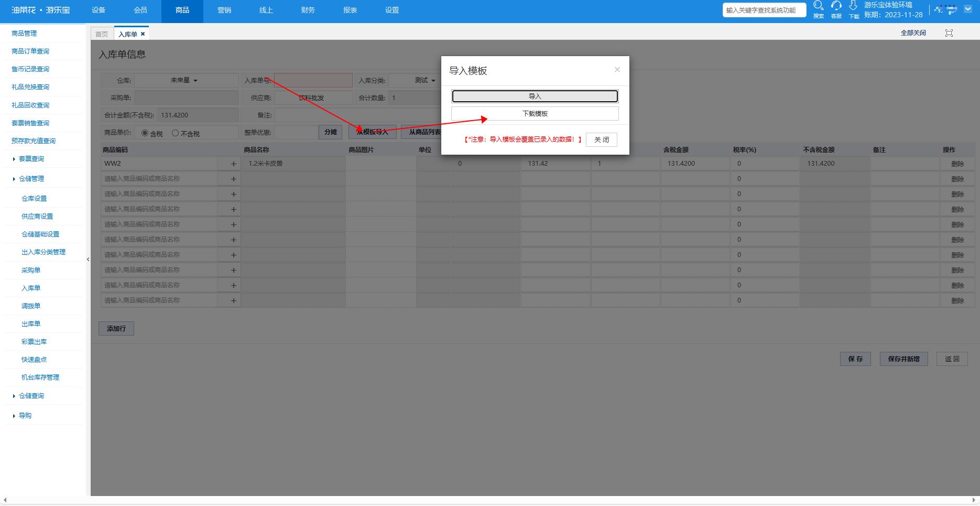Open 采购单 in sidebar
Viewport: 980px width, 506px height.
click(x=31, y=271)
